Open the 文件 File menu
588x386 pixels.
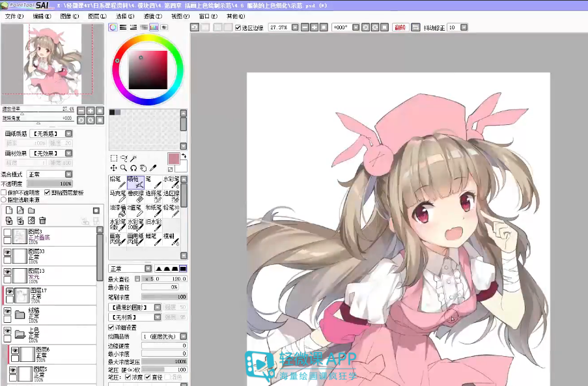click(14, 16)
